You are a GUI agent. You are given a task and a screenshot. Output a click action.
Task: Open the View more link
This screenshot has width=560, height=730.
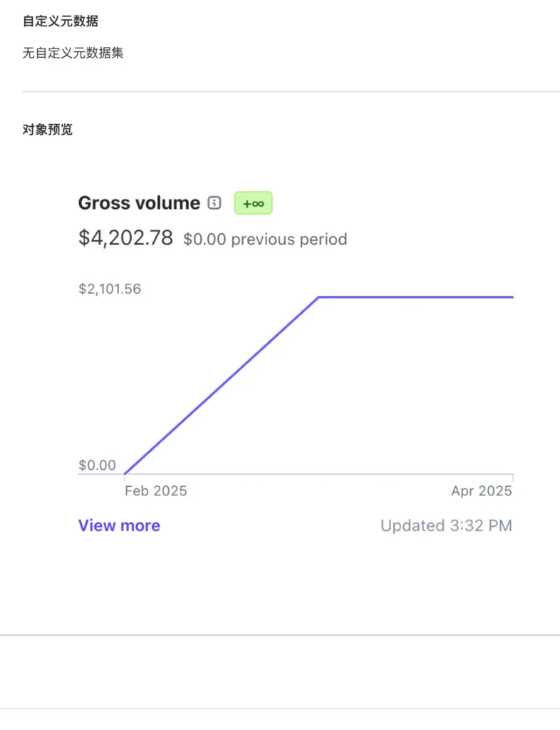coord(119,525)
